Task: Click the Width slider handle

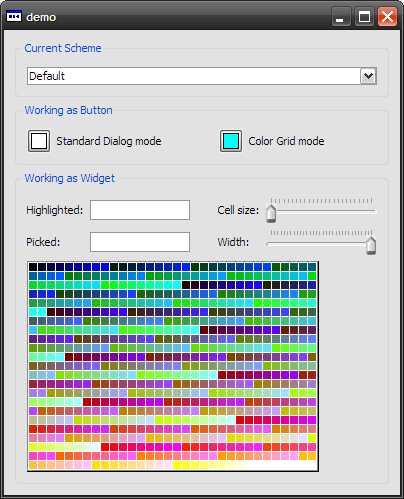Action: [371, 245]
